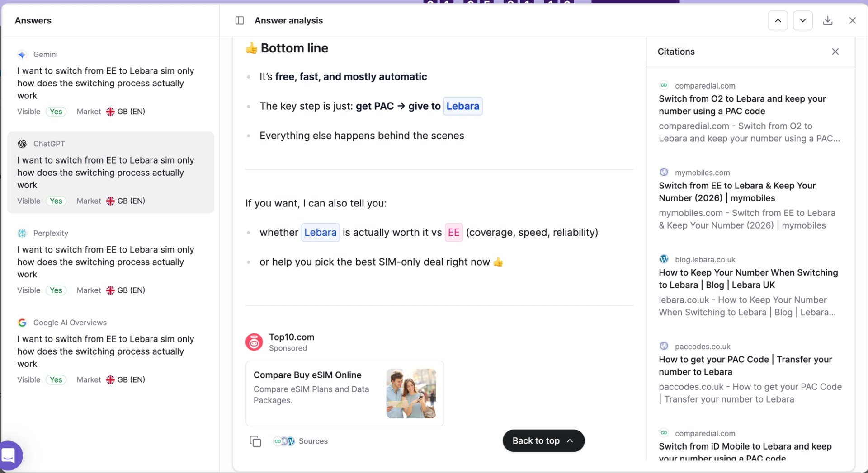Screen dimensions: 868x473
Task: Click the Sponsored label under Top10.com
Action: point(288,348)
